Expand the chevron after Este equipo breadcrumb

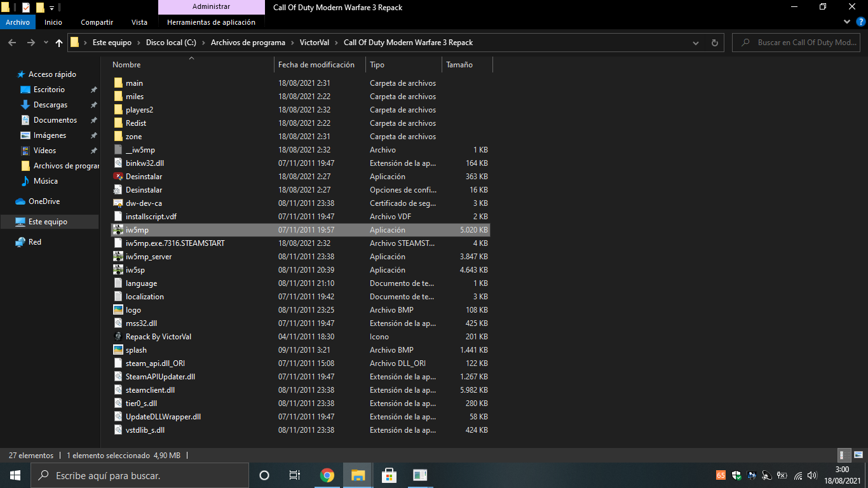(139, 43)
